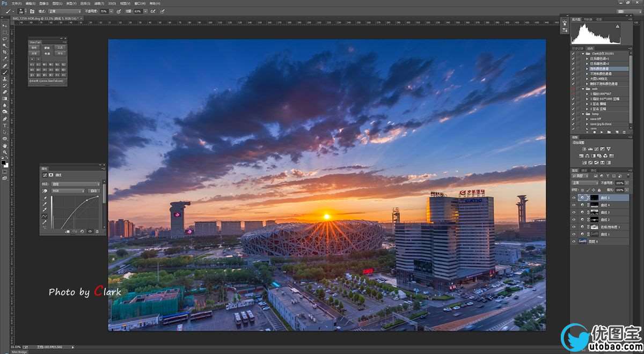Collapse the Clark动作201501 action group
The width and height of the screenshot is (644, 354).
[x=583, y=54]
